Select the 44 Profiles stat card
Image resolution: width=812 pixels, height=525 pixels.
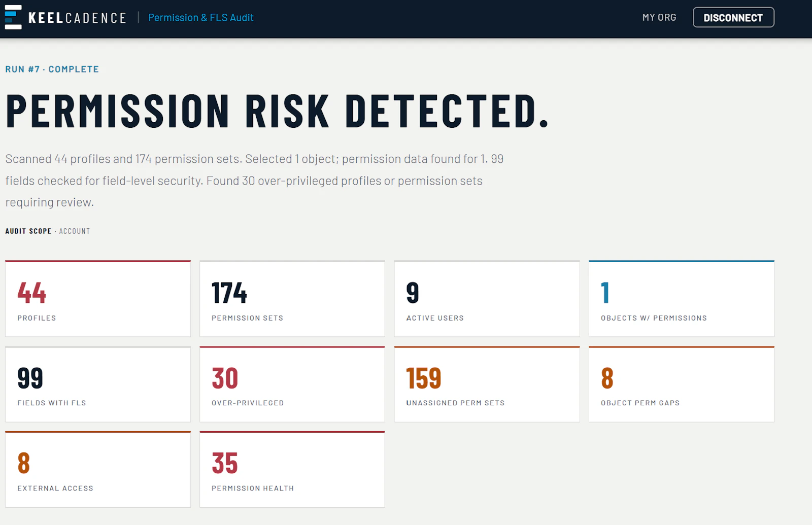click(x=98, y=299)
